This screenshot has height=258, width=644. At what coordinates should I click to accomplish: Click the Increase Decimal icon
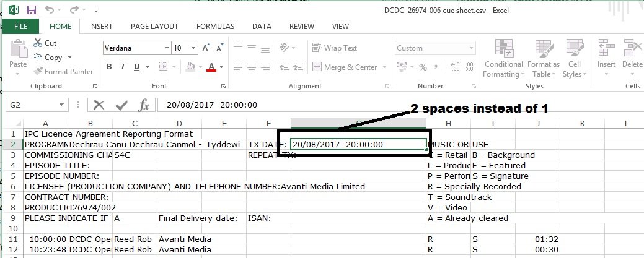point(455,66)
